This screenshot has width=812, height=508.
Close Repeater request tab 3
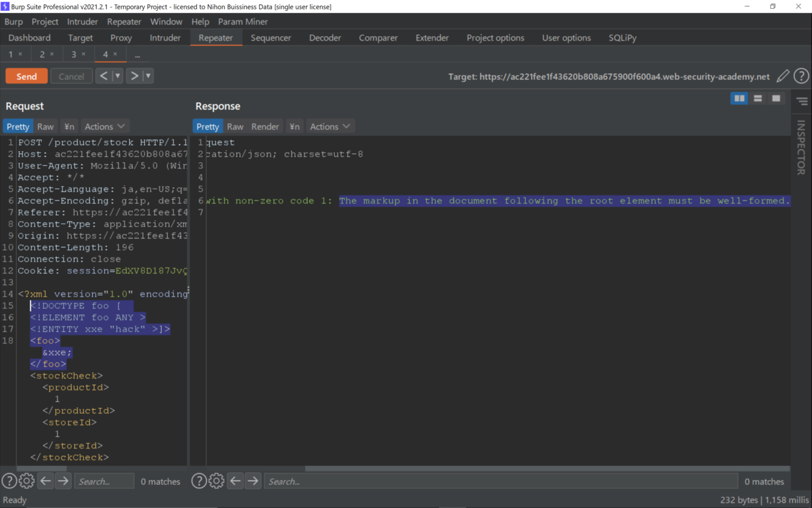[83, 54]
